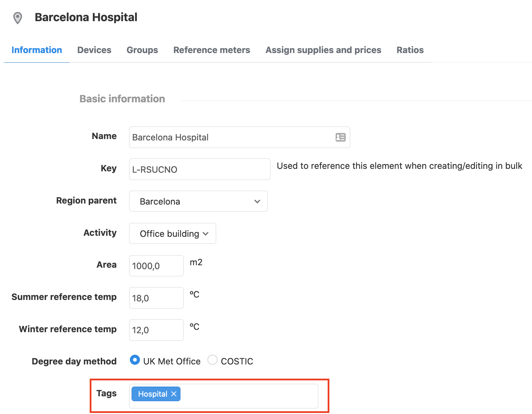Image resolution: width=532 pixels, height=414 pixels.
Task: Edit the Winter reference temp field
Action: pyautogui.click(x=156, y=330)
